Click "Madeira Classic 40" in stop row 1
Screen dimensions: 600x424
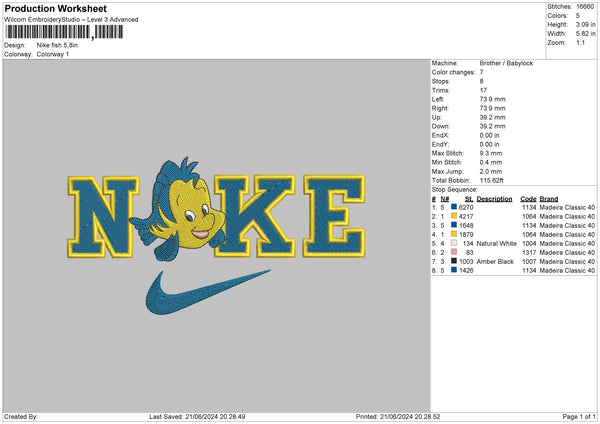(567, 207)
